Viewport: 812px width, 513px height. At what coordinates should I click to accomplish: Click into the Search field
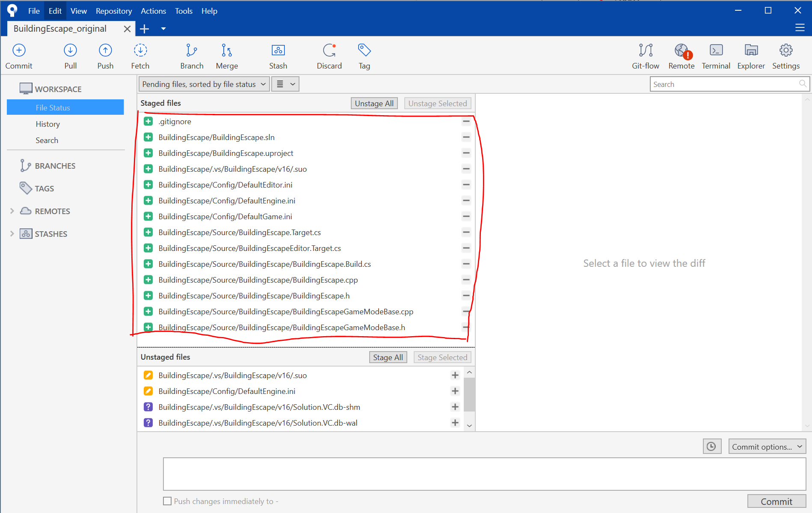pos(727,84)
